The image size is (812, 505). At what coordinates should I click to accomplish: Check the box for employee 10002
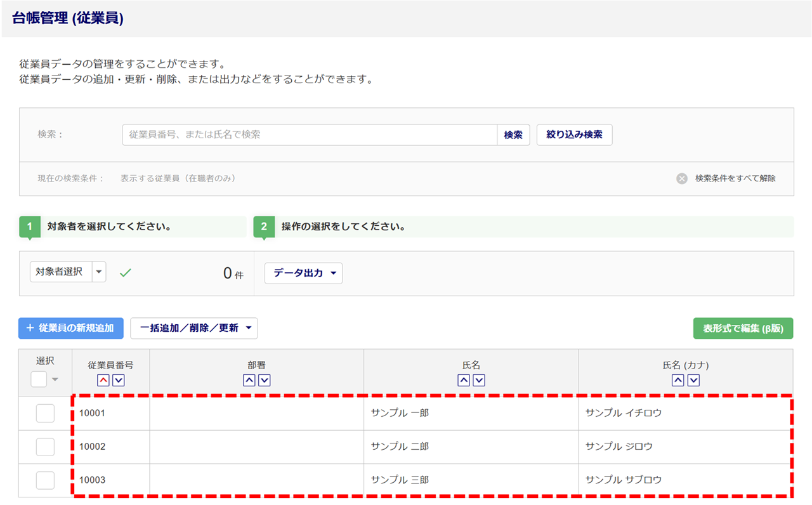45,447
